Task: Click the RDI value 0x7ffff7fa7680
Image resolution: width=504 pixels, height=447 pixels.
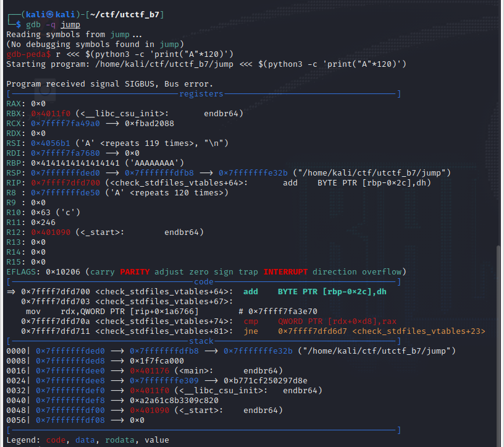Action: (65, 153)
